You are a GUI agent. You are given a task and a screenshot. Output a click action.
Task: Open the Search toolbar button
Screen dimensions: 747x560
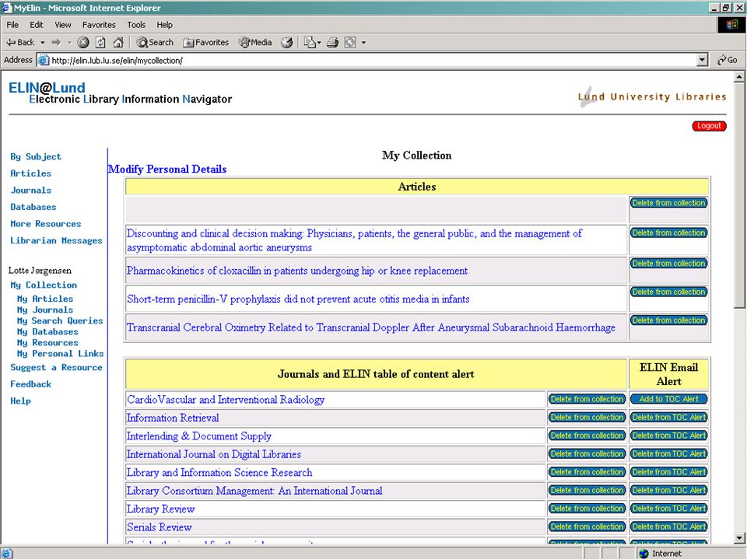(155, 42)
